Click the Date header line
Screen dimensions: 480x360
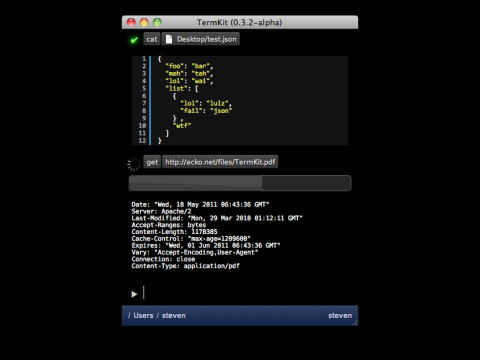[200, 204]
